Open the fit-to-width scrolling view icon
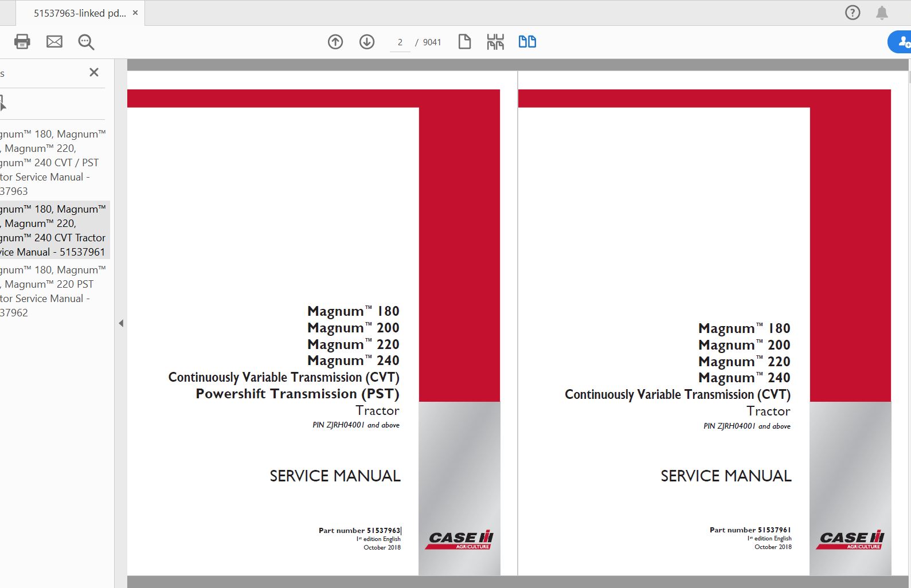 click(495, 42)
